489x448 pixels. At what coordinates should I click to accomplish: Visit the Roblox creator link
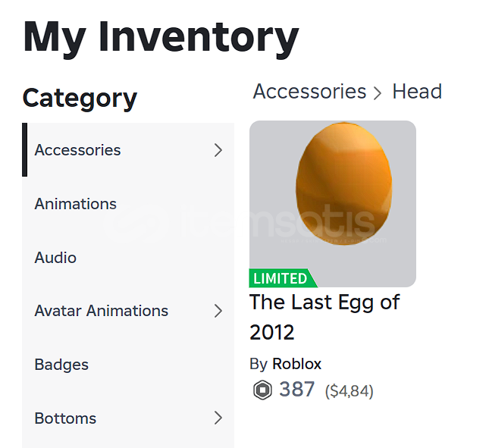coord(297,364)
